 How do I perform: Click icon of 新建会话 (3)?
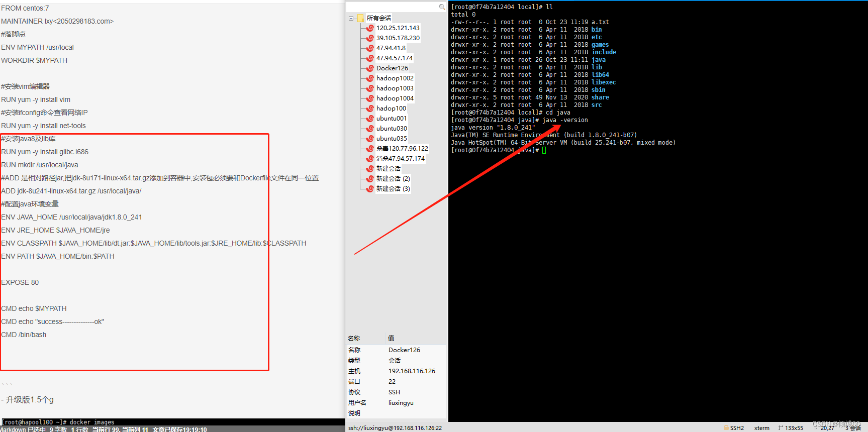[370, 189]
